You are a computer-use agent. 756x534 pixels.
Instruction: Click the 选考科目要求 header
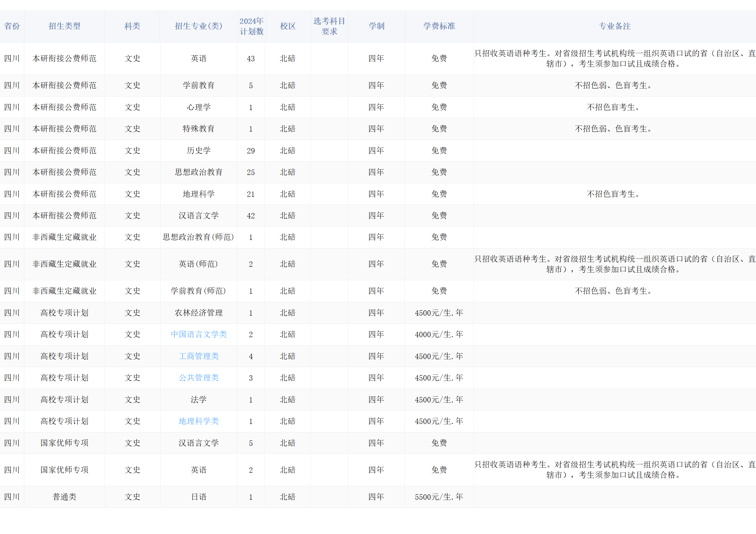pos(329,26)
